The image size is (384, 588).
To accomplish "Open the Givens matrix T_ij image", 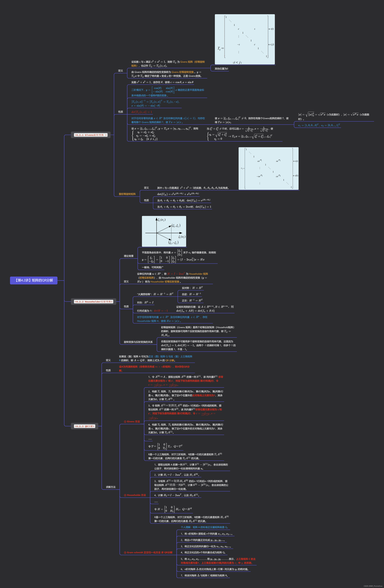I will (x=245, y=39).
